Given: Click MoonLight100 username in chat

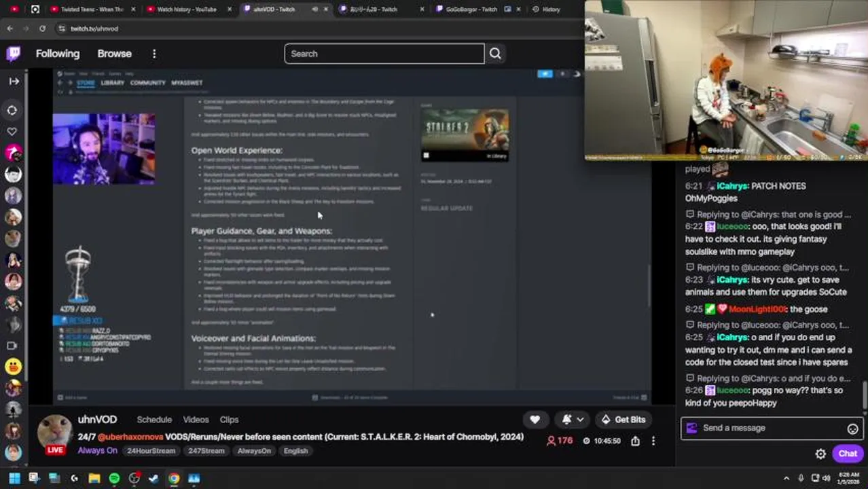Looking at the screenshot, I should (757, 309).
